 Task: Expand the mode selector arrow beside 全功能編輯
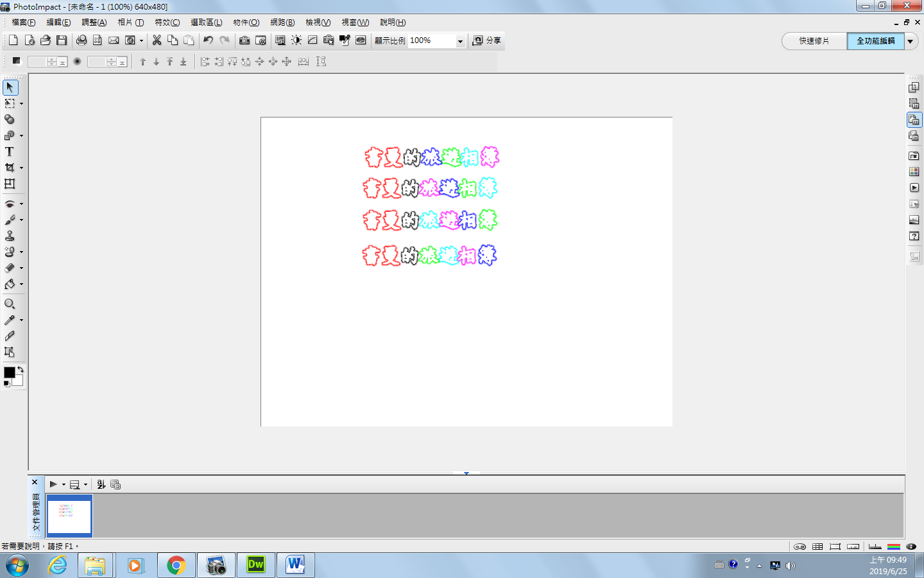click(911, 41)
